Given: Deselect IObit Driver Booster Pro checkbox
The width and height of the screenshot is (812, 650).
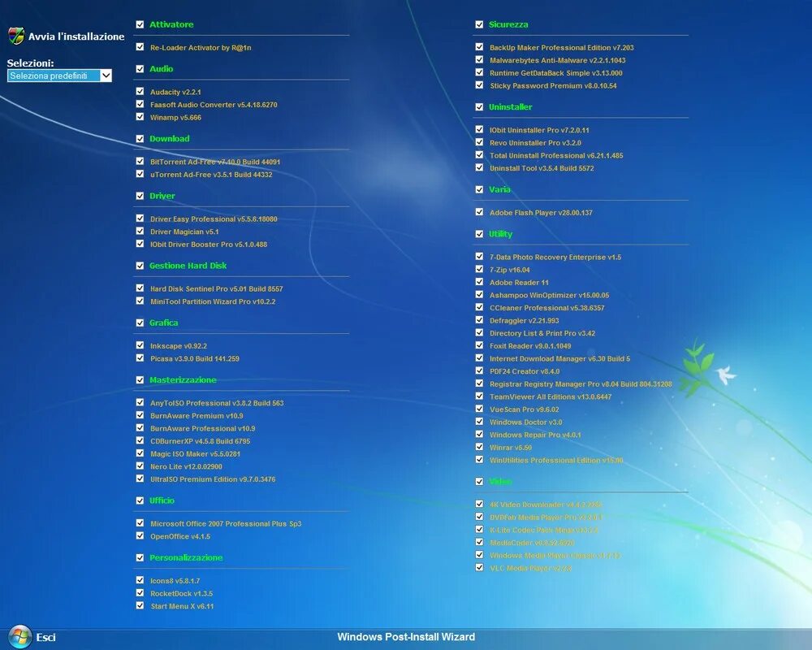Looking at the screenshot, I should point(140,244).
